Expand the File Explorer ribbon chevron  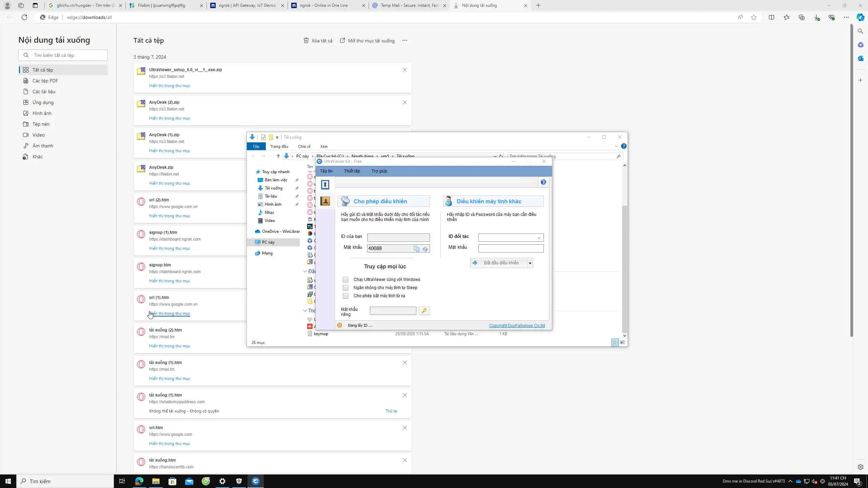tap(616, 146)
